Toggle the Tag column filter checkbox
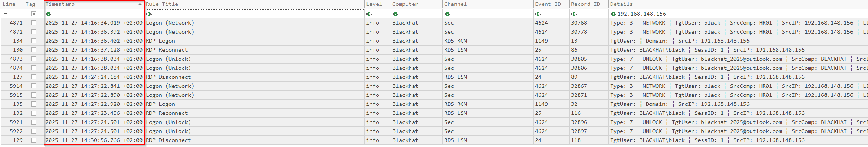This screenshot has width=868, height=147. [34, 14]
